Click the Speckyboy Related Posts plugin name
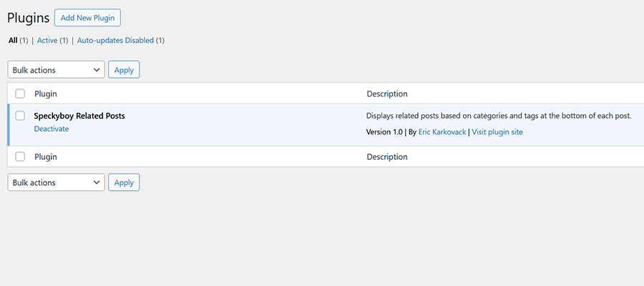Image resolution: width=644 pixels, height=286 pixels. 79,116
